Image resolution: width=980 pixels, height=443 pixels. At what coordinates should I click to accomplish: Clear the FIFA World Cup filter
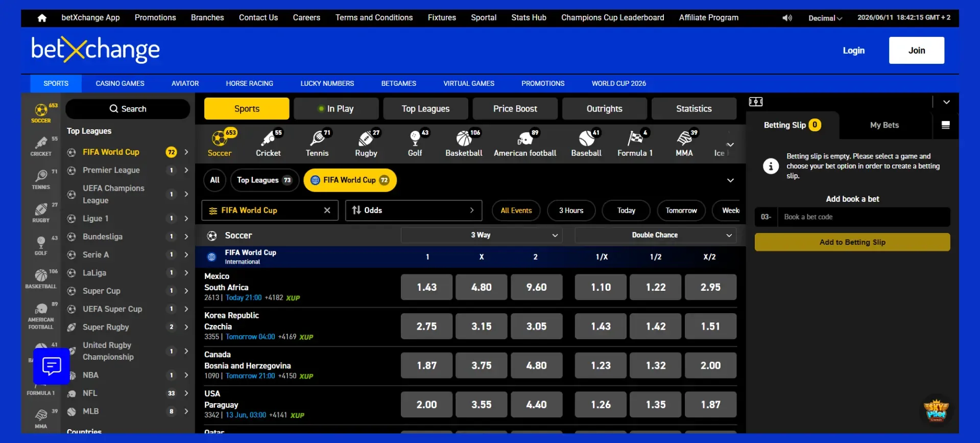click(x=327, y=211)
